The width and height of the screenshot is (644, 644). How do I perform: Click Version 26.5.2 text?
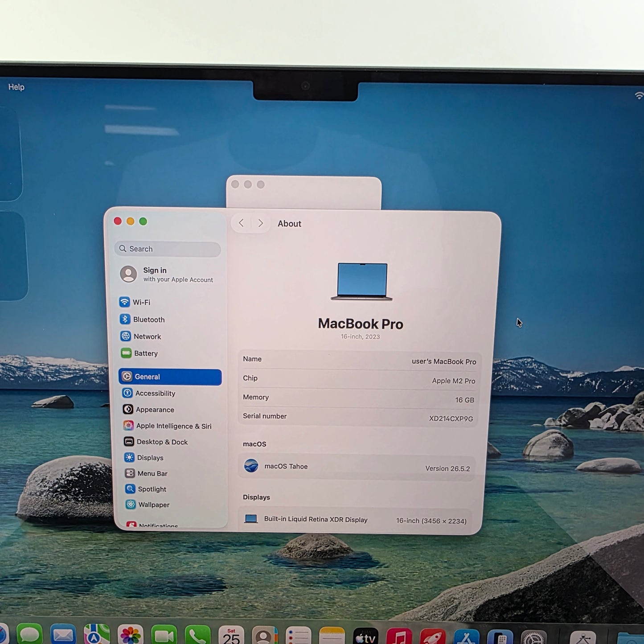[x=447, y=468]
